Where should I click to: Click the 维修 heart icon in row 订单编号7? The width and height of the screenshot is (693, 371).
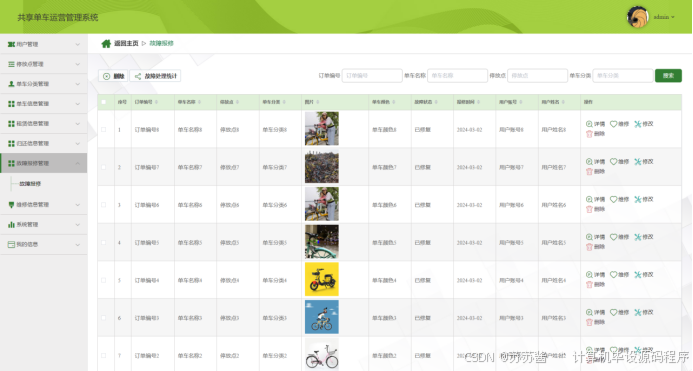(x=613, y=162)
